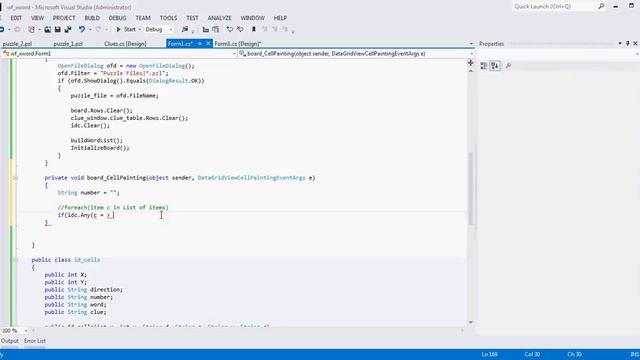The height and width of the screenshot is (360, 640).
Task: Click the Quick Launch search magnifier icon
Action: point(601,6)
